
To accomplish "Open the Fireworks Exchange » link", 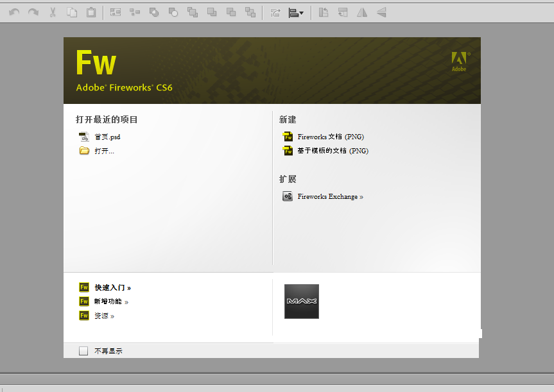I will (331, 197).
